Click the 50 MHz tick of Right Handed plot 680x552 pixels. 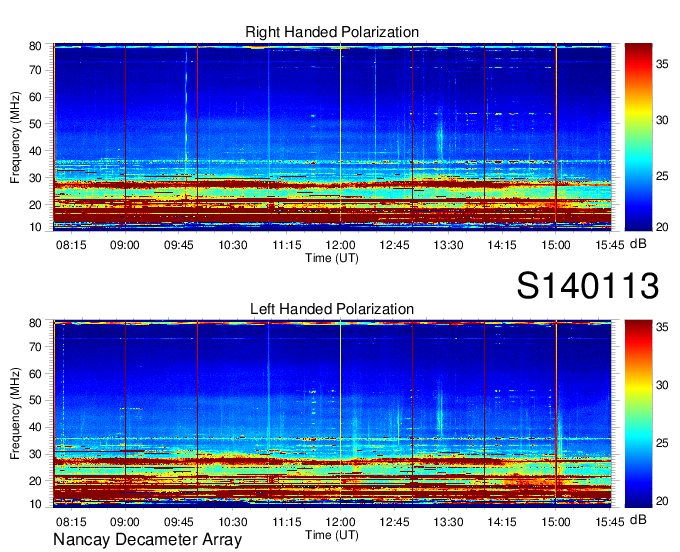(x=35, y=124)
